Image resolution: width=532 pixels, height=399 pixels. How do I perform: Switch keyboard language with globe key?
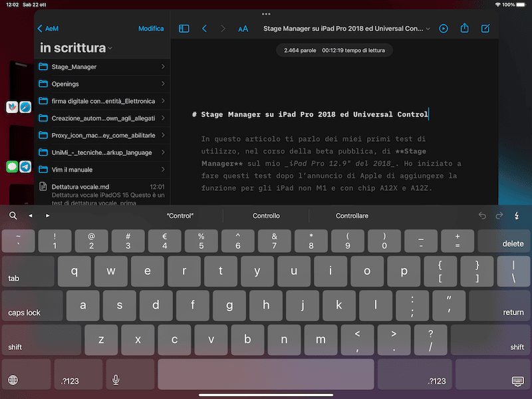(26, 374)
